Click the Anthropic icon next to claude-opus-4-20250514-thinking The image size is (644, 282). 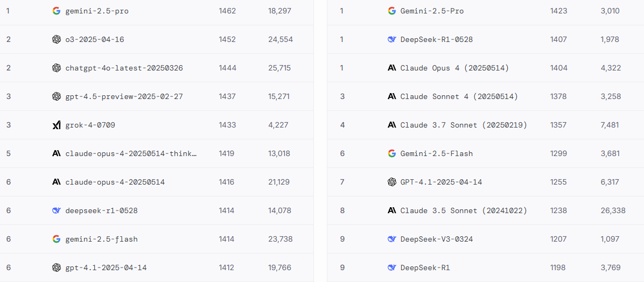pyautogui.click(x=57, y=153)
